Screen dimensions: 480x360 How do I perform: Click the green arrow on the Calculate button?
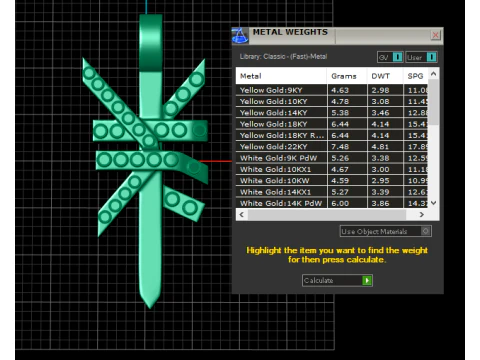pyautogui.click(x=367, y=280)
